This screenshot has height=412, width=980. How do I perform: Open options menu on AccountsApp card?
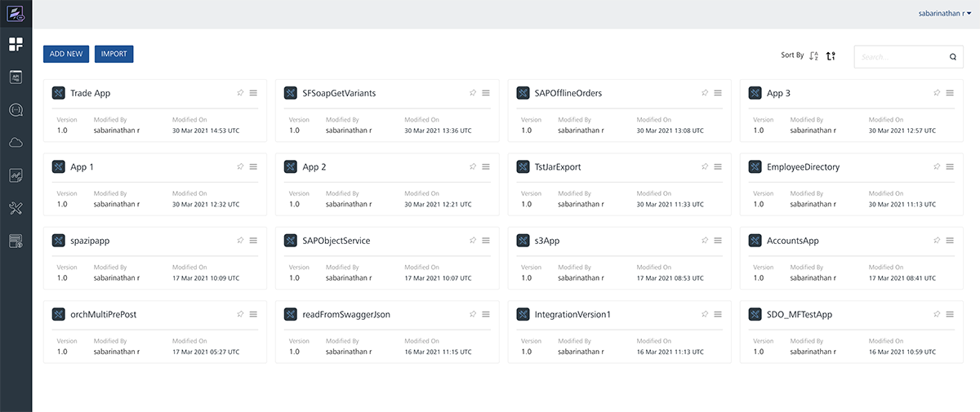tap(950, 241)
